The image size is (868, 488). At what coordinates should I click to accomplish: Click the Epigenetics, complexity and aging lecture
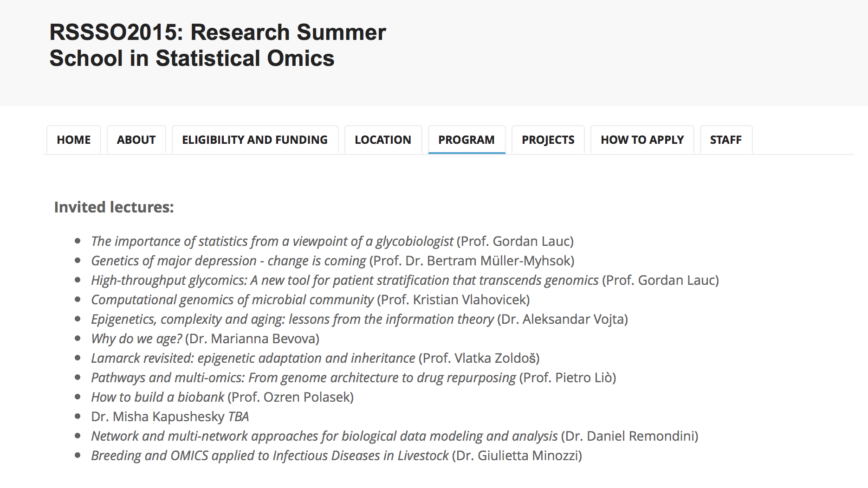[292, 319]
